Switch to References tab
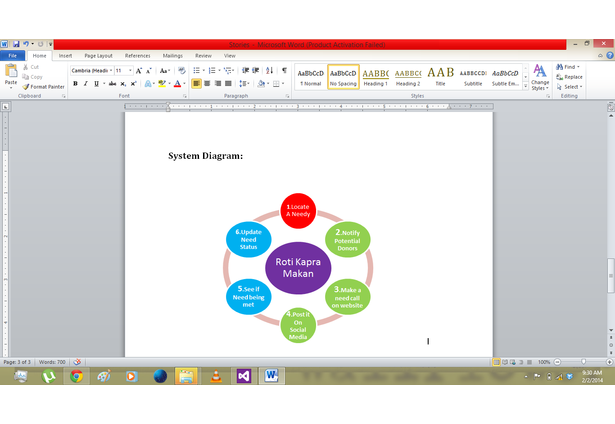The image size is (615, 424). [138, 56]
